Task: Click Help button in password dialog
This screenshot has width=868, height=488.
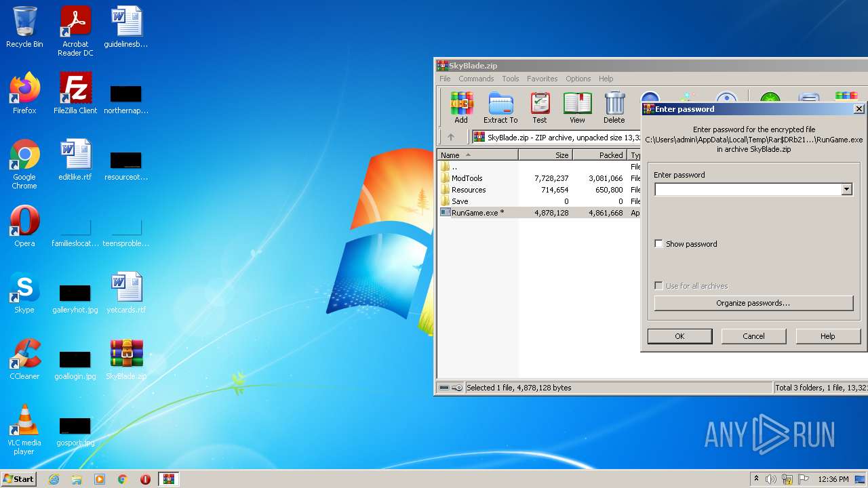Action: (827, 336)
